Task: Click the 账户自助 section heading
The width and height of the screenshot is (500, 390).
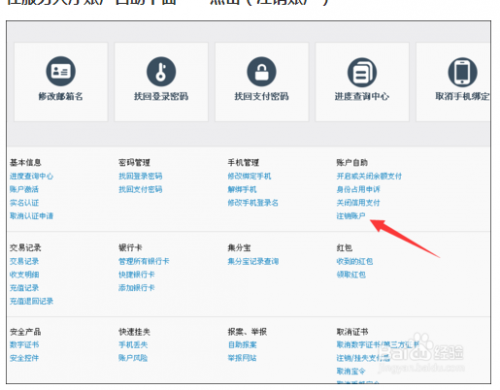Action: [352, 163]
